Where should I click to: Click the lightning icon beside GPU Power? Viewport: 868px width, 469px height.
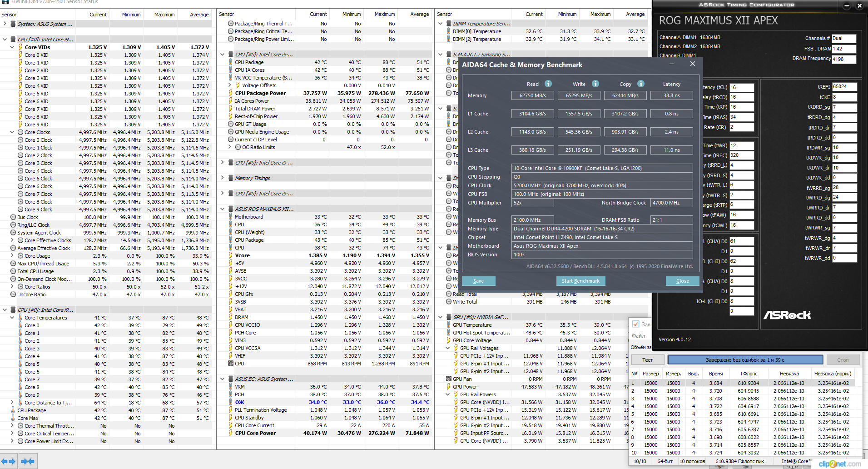point(449,387)
